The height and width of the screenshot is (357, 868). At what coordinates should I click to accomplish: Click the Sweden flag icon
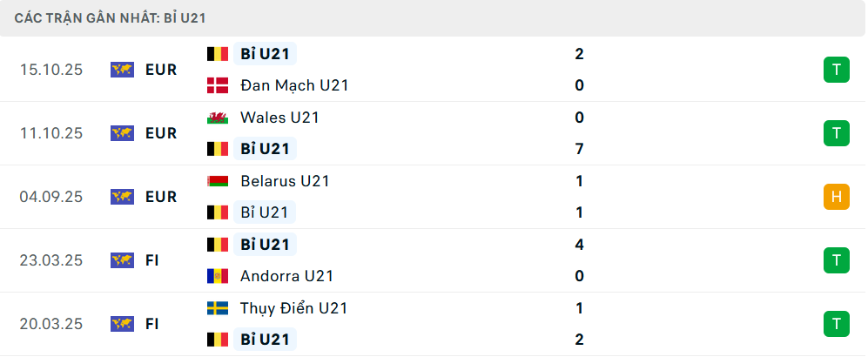pos(217,308)
